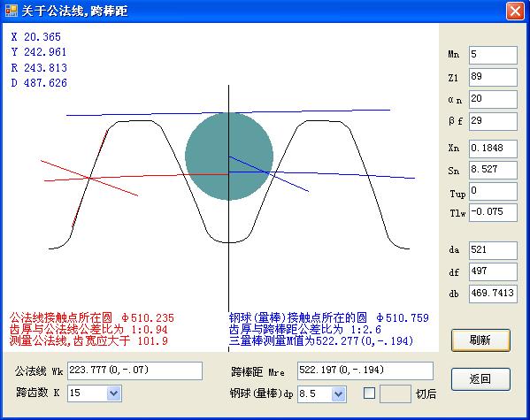This screenshot has height=420, width=530.
Task: Click the Xn coefficient field
Action: (493, 149)
